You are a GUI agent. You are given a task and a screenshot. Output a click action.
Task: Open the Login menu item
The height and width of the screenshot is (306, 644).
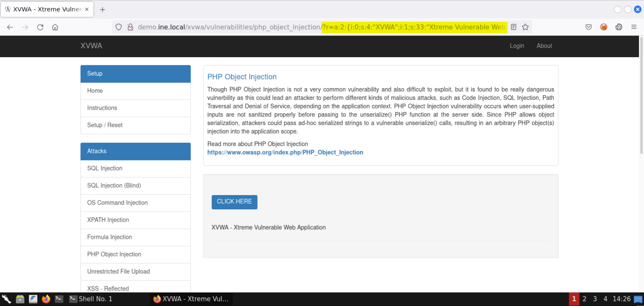coord(517,46)
